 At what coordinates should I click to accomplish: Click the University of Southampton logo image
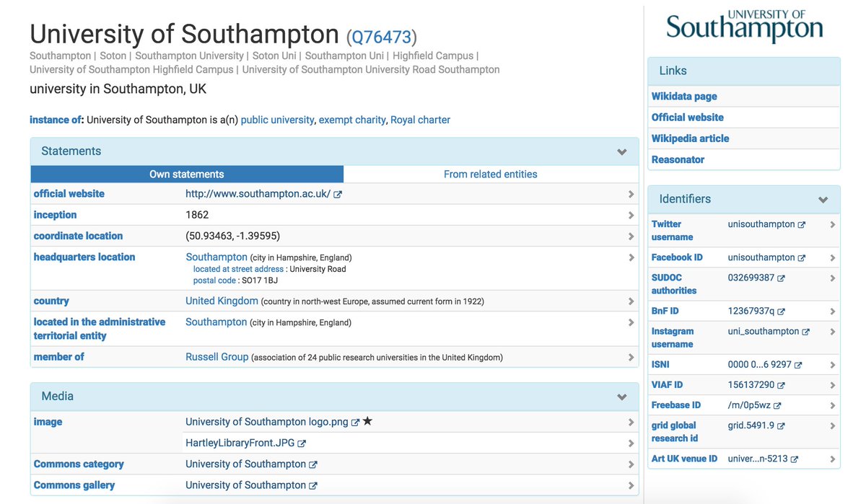coord(744,26)
